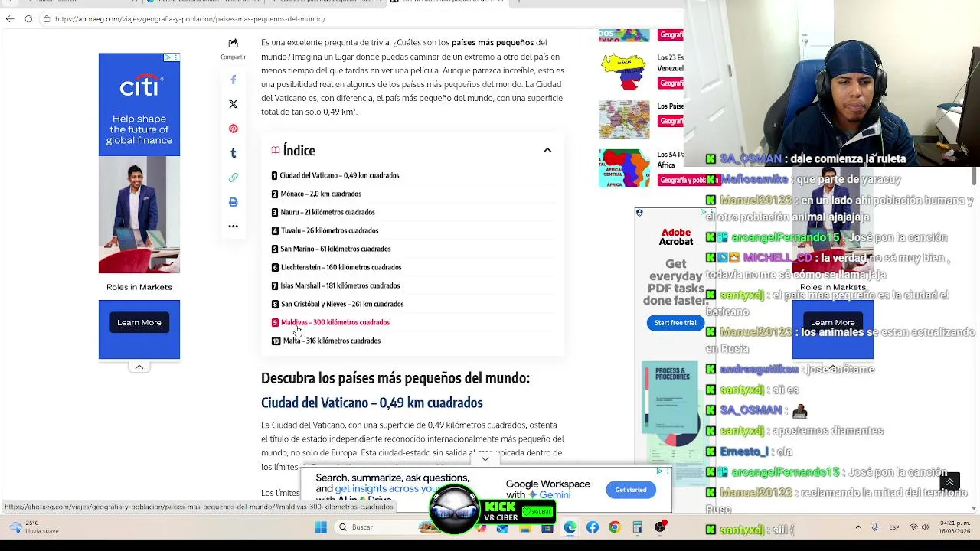Open the AdChoices icon on the left Citi ad
The image size is (980, 551).
point(168,57)
